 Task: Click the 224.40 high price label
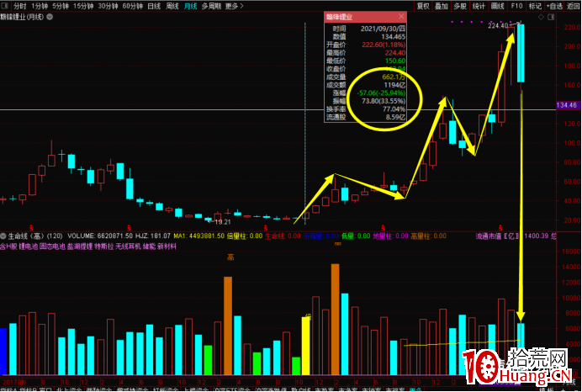[498, 26]
